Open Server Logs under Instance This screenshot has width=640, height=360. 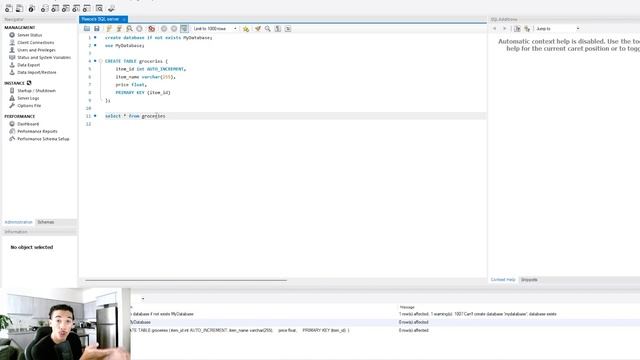[x=28, y=98]
